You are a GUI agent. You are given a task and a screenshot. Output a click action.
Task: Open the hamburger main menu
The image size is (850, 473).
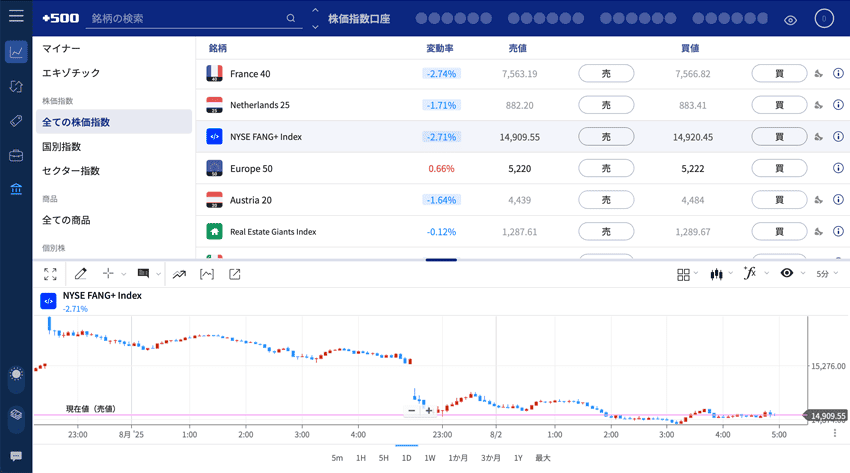point(16,16)
